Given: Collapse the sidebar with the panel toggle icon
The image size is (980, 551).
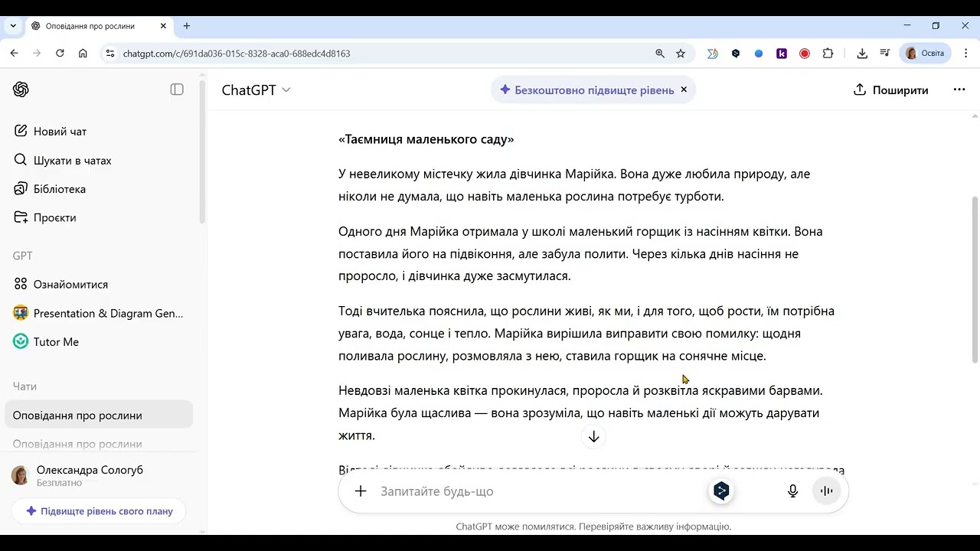Looking at the screenshot, I should point(177,90).
